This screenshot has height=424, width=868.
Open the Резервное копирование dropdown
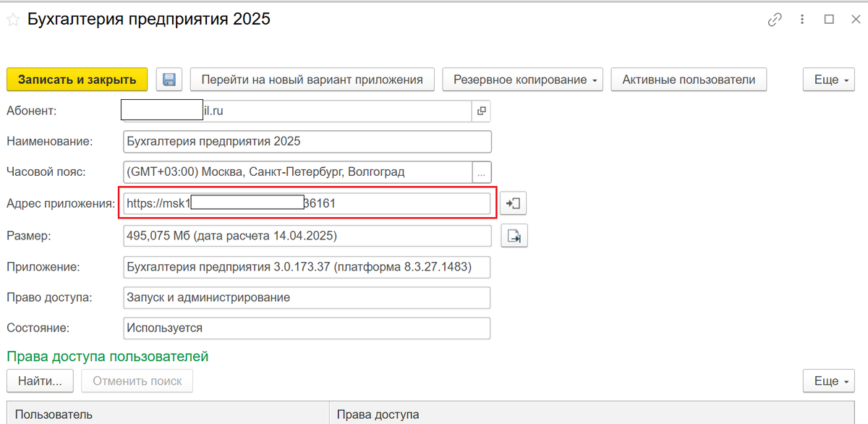[x=523, y=80]
